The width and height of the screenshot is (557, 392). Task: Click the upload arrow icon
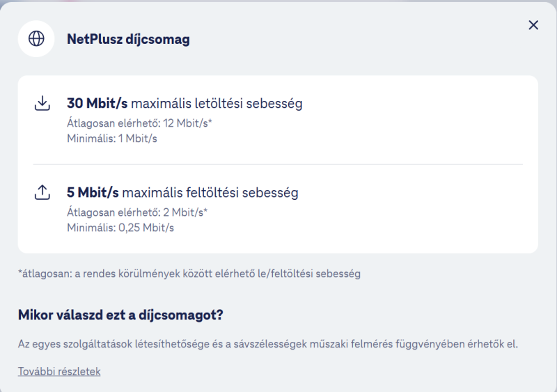42,192
